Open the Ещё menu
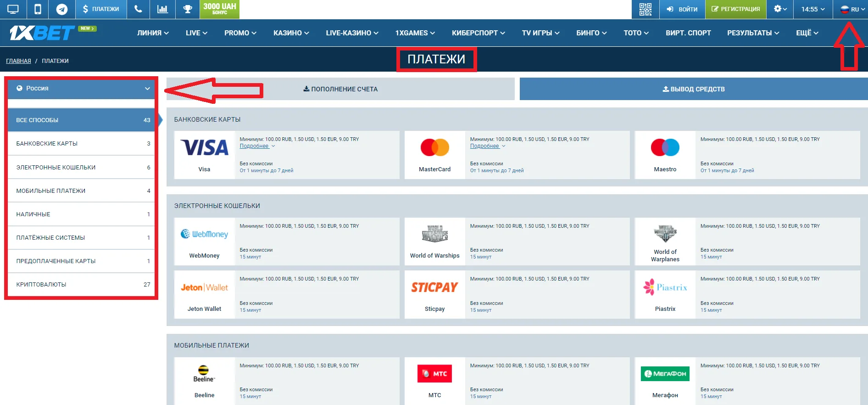This screenshot has height=405, width=868. coord(807,33)
